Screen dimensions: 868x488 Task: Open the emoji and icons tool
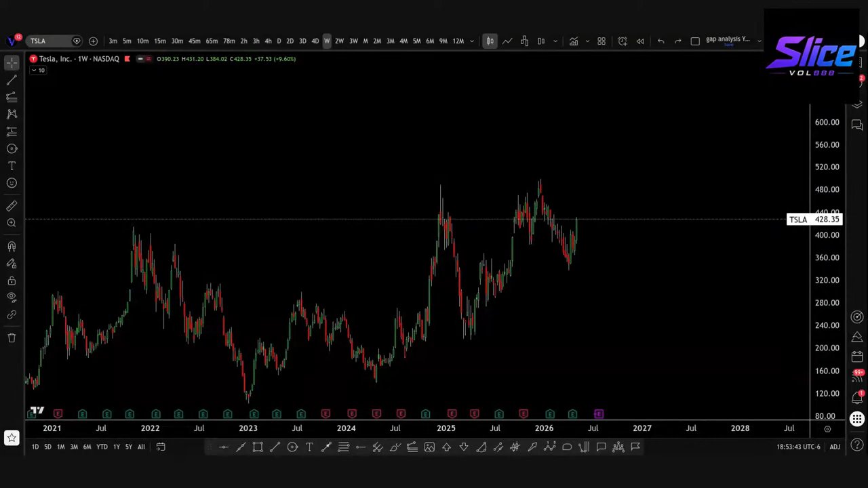12,183
